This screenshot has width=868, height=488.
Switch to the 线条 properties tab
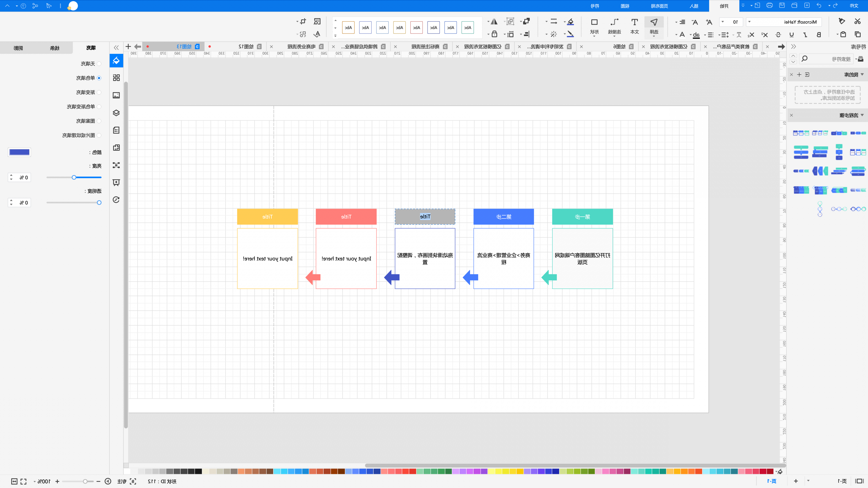(x=55, y=48)
